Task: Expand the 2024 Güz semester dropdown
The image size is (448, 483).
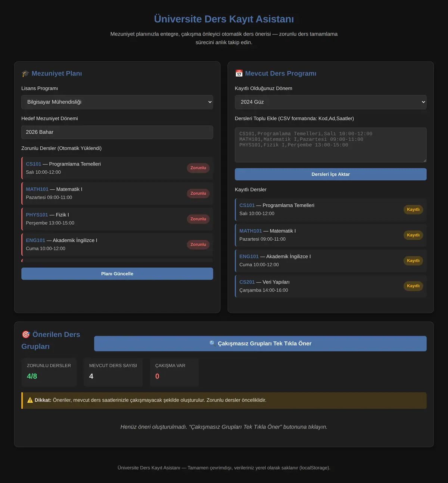Action: coord(331,102)
